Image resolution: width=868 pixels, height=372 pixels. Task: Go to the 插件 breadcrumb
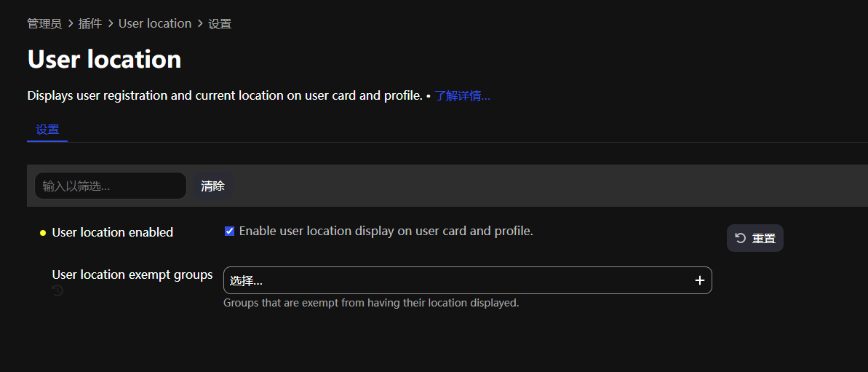coord(90,24)
